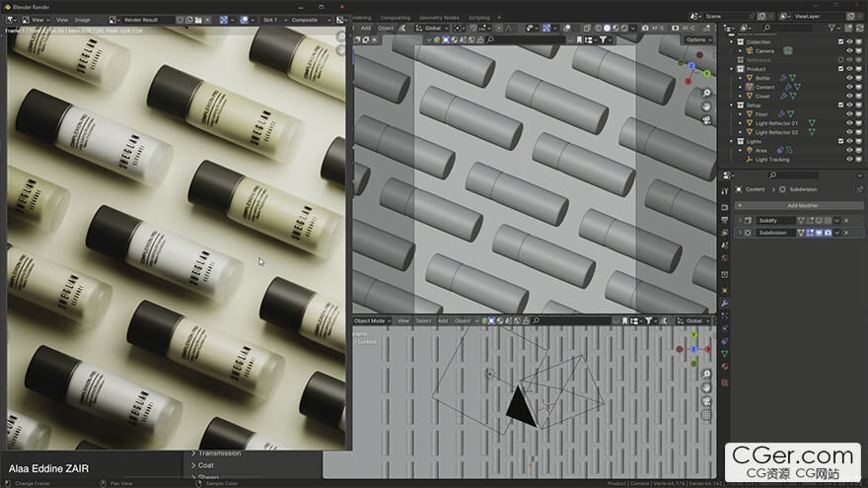
Task: Toggle Solidify modifier viewport display
Action: coord(819,220)
